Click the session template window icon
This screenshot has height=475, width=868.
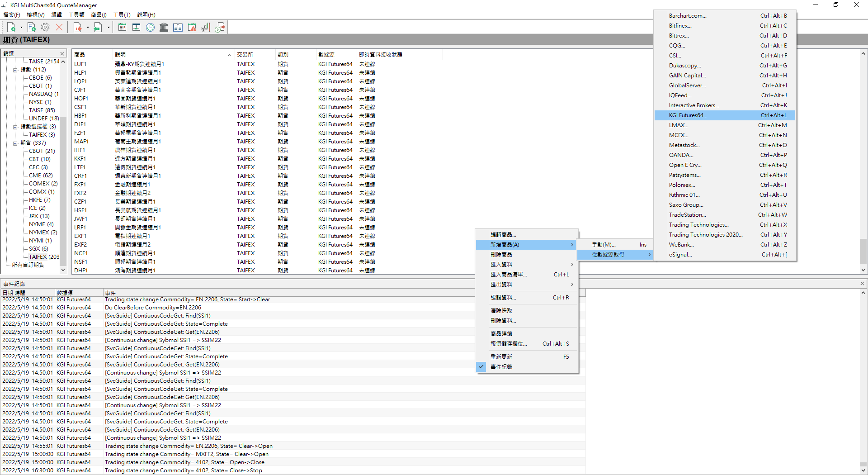(136, 27)
